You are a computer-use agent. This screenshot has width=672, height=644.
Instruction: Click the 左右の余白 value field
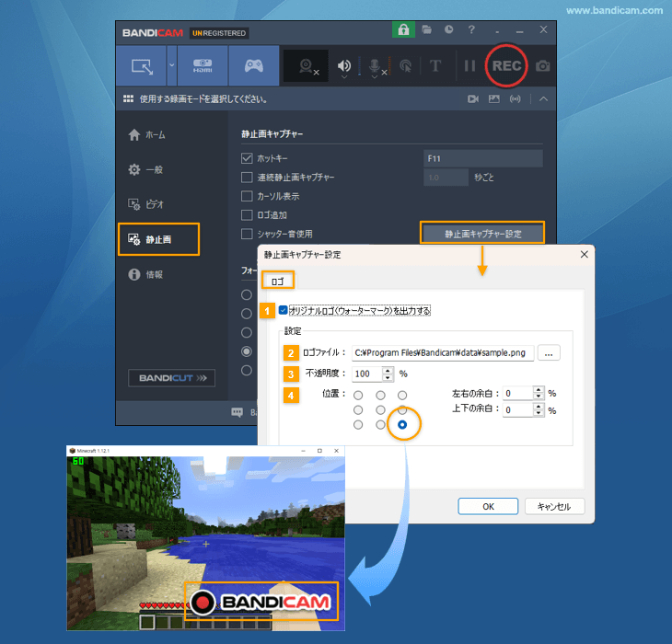click(x=517, y=393)
